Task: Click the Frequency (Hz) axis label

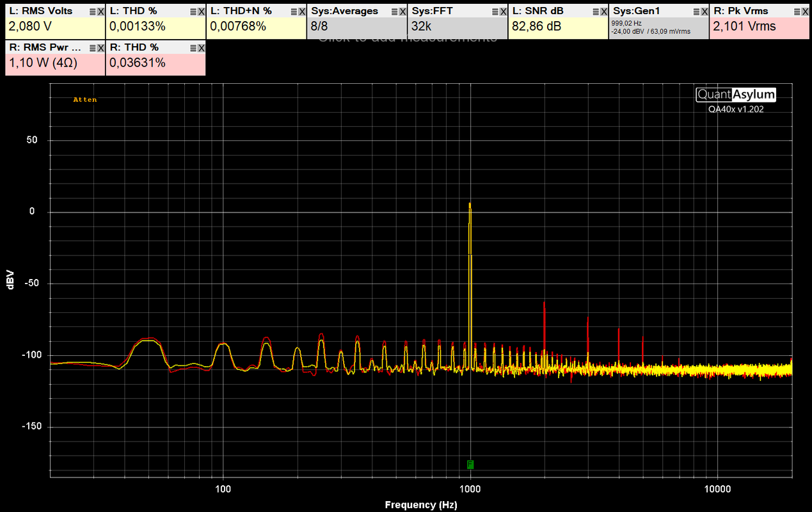Action: click(421, 505)
